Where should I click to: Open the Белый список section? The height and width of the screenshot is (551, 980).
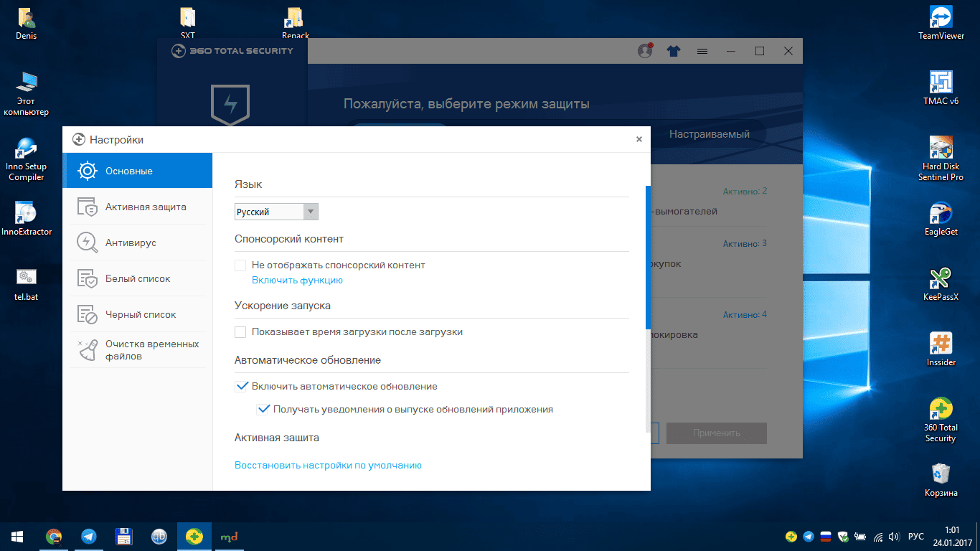[x=138, y=278]
